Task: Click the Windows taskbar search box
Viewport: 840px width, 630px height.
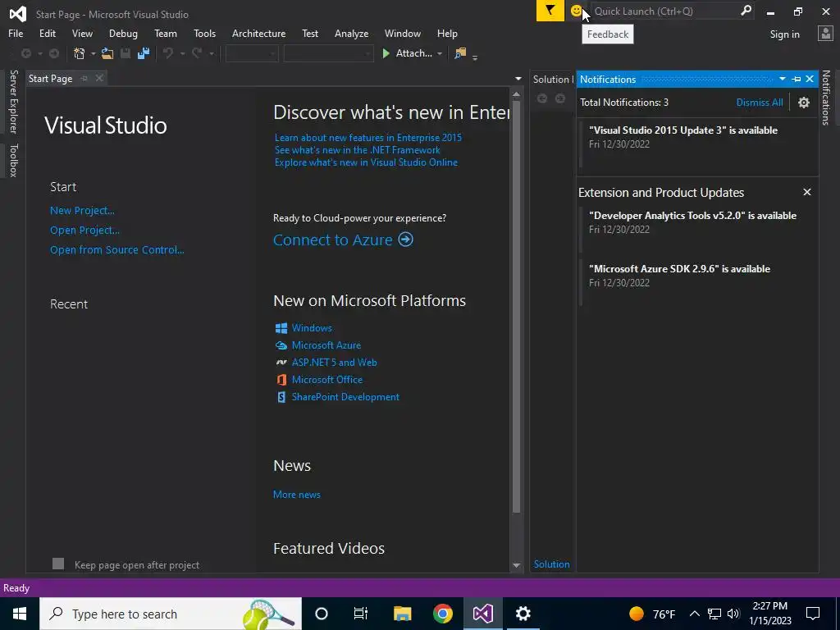Action: (171, 614)
